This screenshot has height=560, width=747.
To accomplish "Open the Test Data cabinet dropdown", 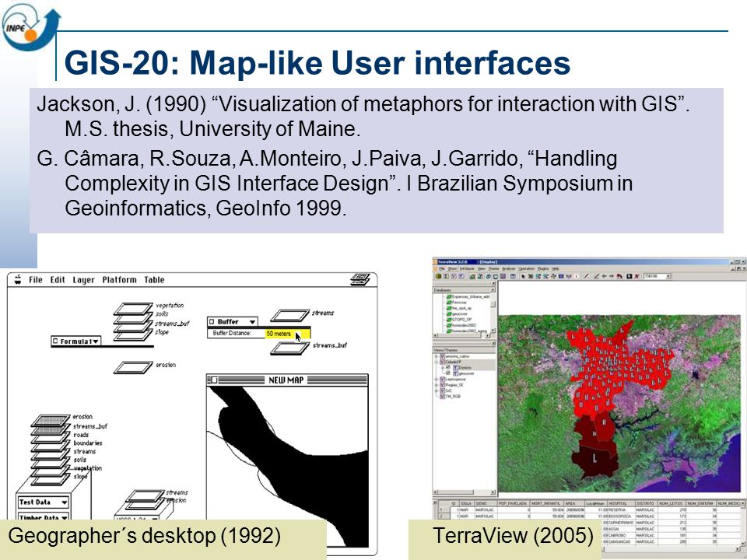I will tap(65, 502).
